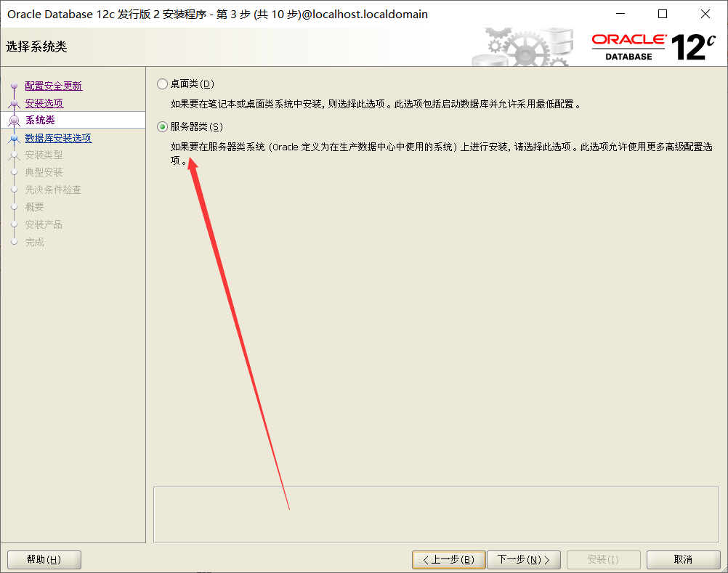Select the 桌面类 (D) radio button
This screenshot has height=573, width=728.
click(162, 84)
